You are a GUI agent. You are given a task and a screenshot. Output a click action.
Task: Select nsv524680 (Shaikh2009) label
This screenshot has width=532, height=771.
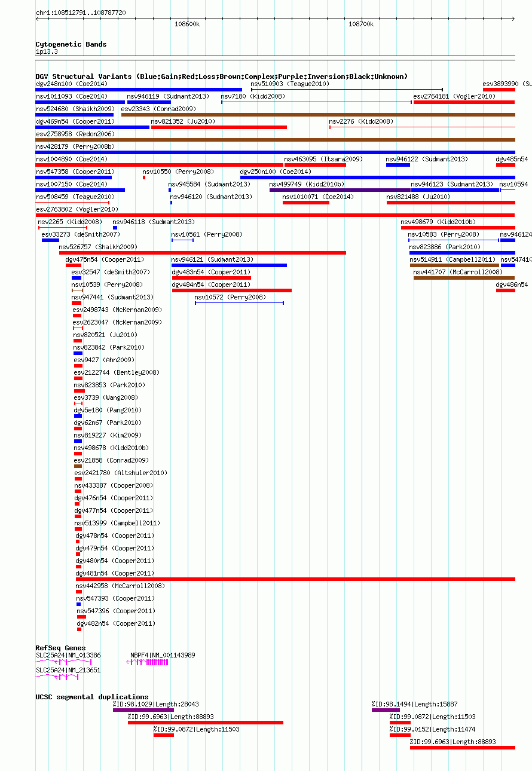pyautogui.click(x=75, y=109)
